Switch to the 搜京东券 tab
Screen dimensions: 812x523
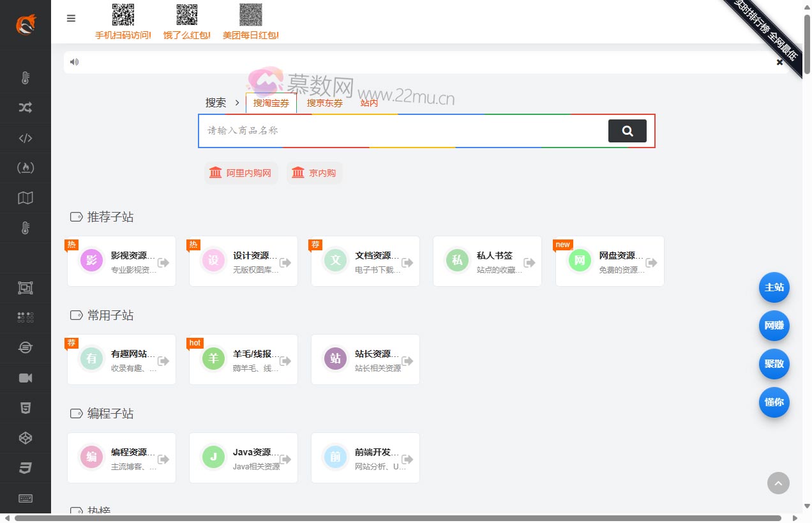[x=324, y=103]
